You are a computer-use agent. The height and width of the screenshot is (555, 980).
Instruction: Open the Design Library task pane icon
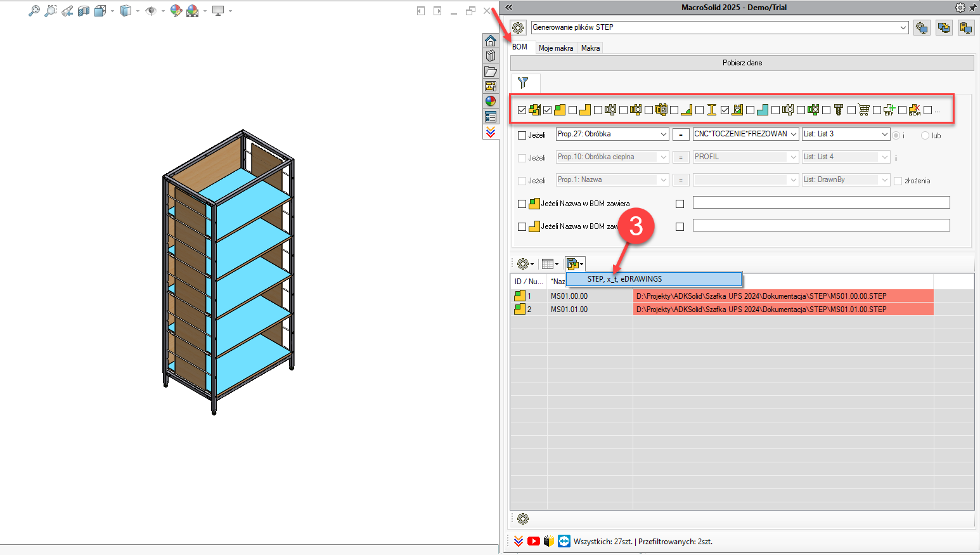coord(491,56)
